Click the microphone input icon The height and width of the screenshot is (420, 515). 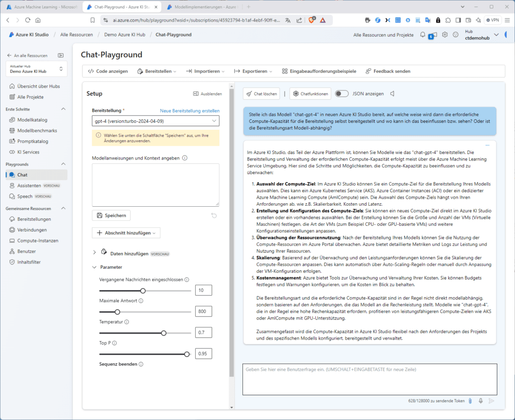[481, 400]
